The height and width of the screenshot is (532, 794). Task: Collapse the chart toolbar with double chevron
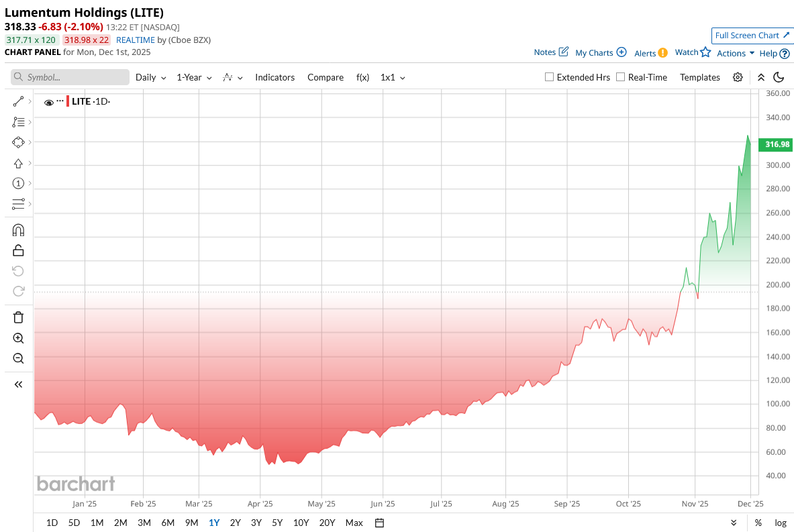point(761,77)
